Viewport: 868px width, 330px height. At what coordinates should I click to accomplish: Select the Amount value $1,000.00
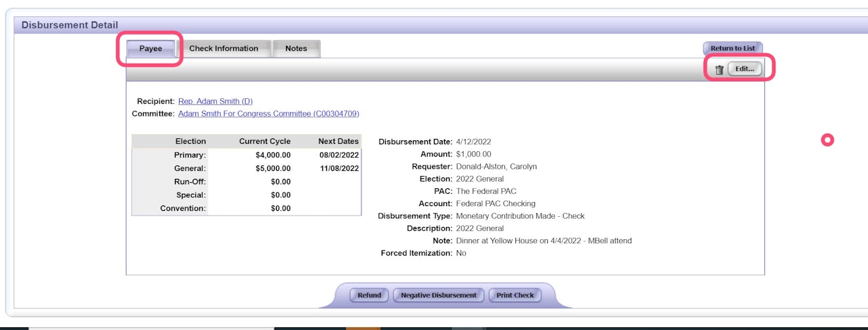click(x=474, y=154)
